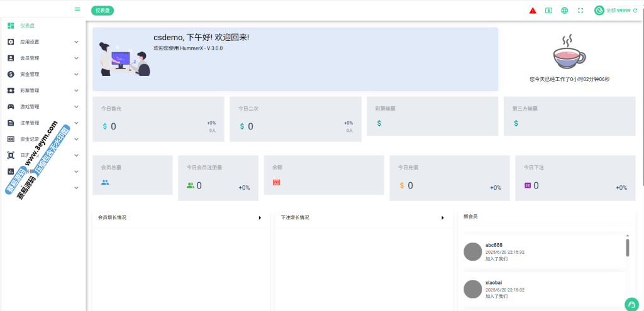Click the 仪表盘 tab at top

103,11
